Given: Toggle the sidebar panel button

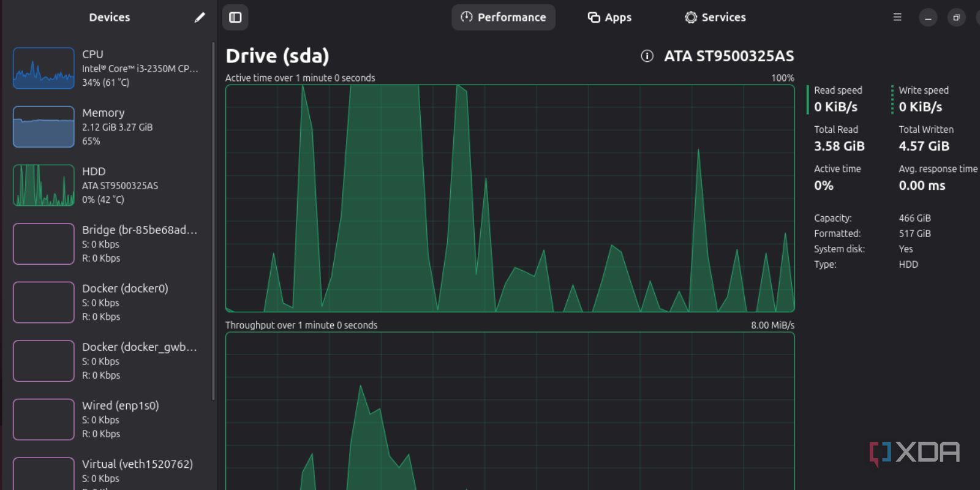Looking at the screenshot, I should [x=235, y=17].
